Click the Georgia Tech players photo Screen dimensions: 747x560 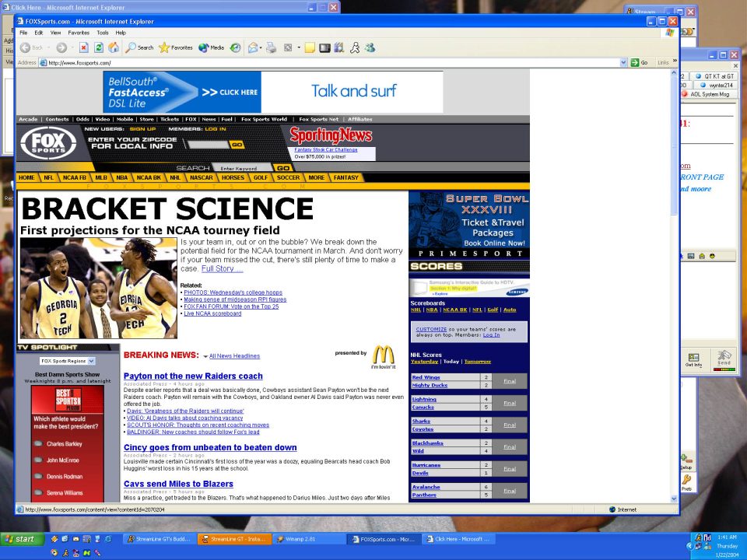coord(99,288)
